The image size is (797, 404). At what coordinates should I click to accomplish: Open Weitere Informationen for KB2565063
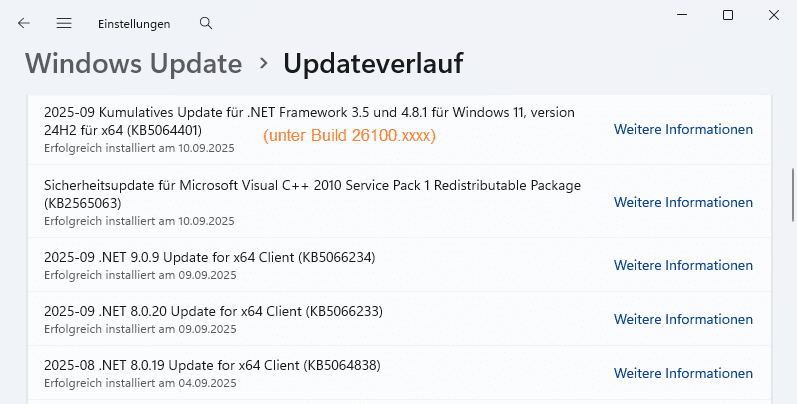click(683, 202)
